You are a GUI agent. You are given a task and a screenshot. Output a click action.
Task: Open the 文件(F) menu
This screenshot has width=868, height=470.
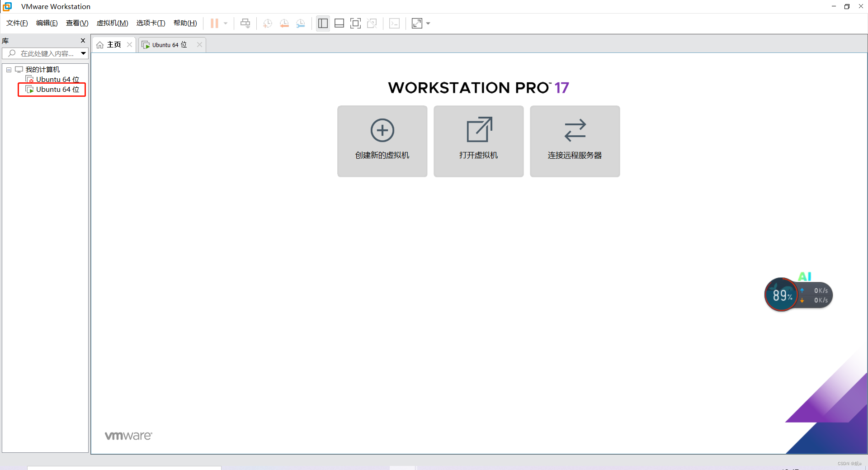click(17, 23)
